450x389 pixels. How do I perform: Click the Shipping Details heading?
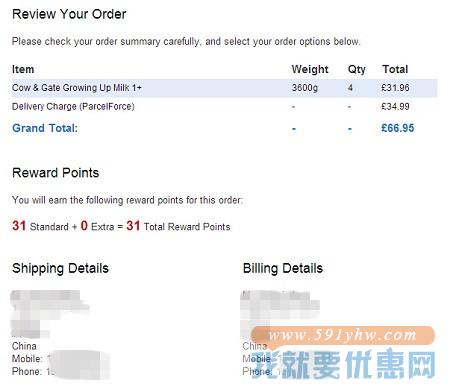click(60, 269)
